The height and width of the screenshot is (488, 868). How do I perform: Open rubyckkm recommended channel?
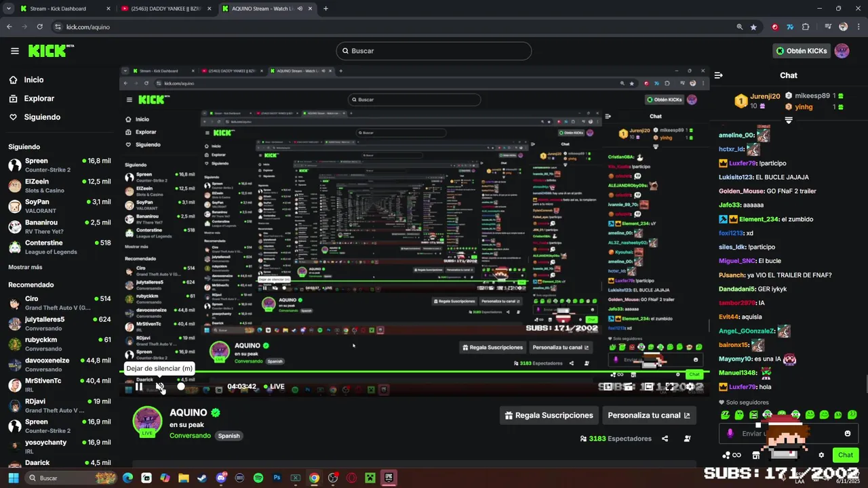click(x=60, y=344)
